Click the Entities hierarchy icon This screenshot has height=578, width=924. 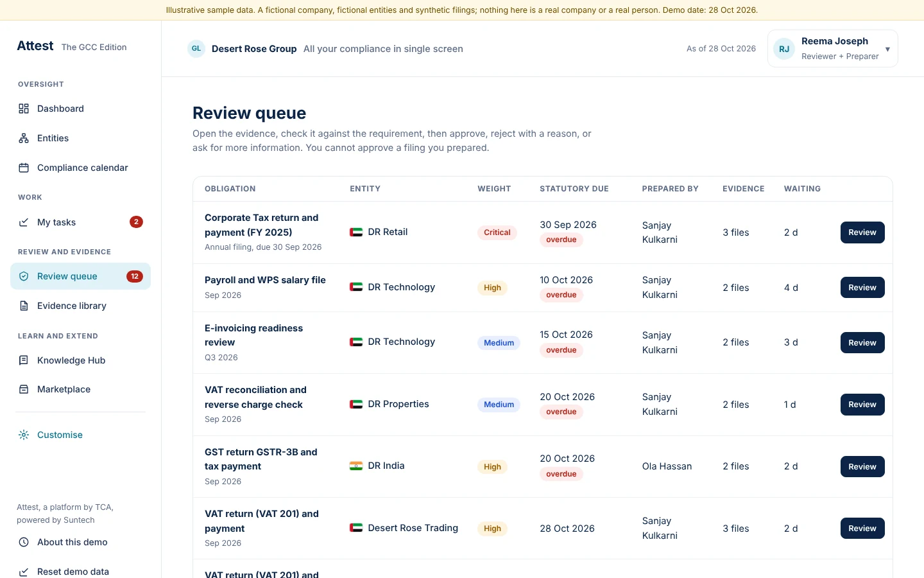pyautogui.click(x=24, y=138)
